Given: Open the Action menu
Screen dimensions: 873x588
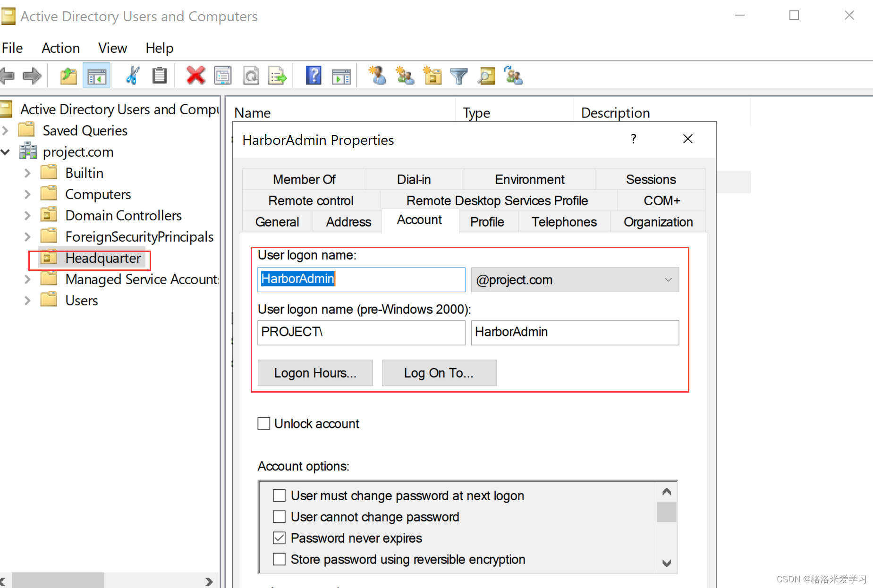Looking at the screenshot, I should pyautogui.click(x=60, y=48).
